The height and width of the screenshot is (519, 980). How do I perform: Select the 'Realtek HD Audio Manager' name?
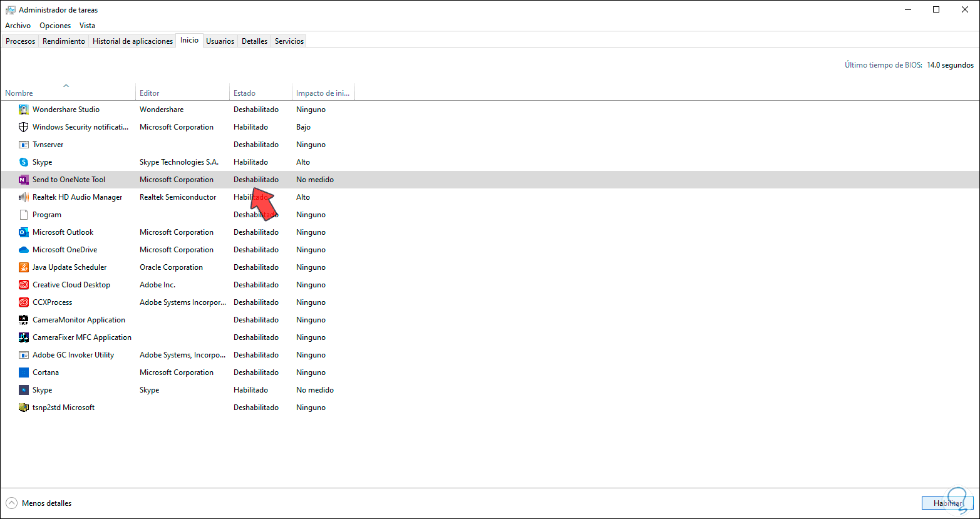[78, 197]
